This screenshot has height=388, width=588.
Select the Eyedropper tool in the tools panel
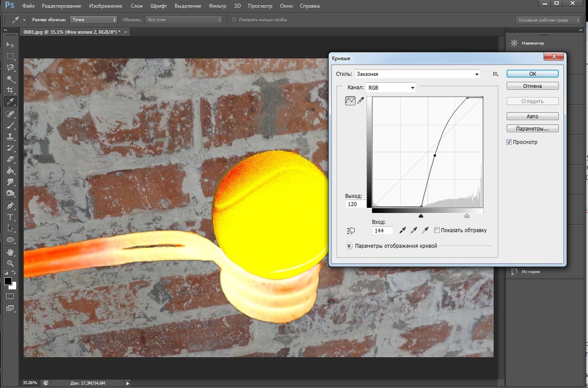10,102
